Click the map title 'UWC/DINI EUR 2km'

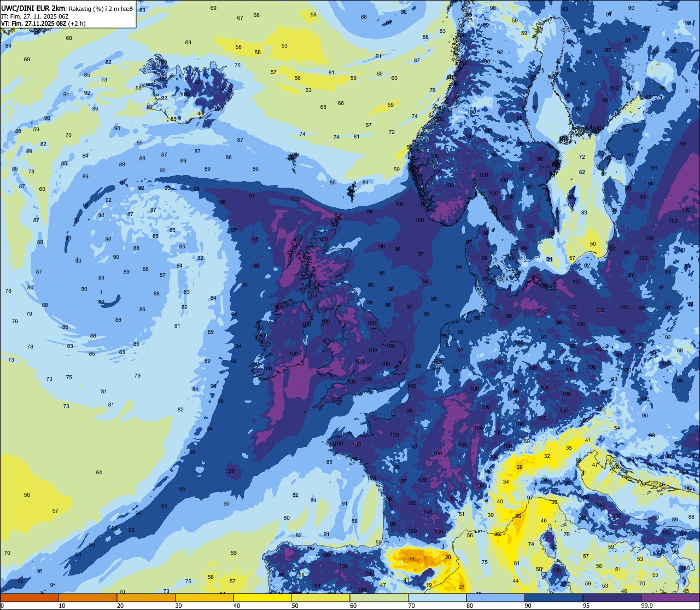tap(33, 8)
